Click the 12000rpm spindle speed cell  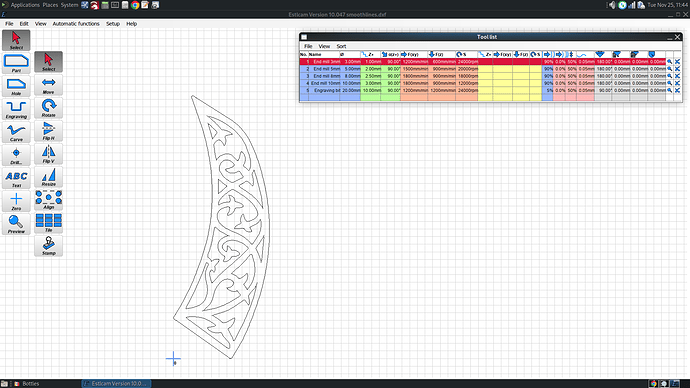pyautogui.click(x=467, y=83)
